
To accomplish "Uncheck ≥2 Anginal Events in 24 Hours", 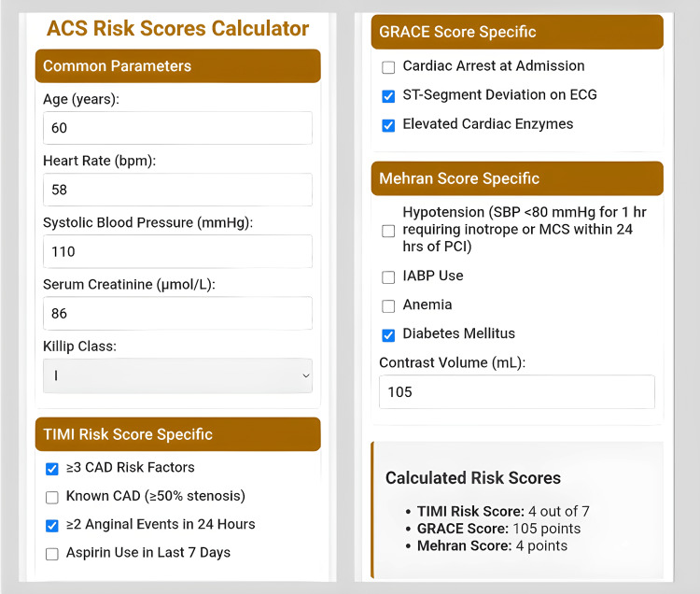I will [x=52, y=526].
